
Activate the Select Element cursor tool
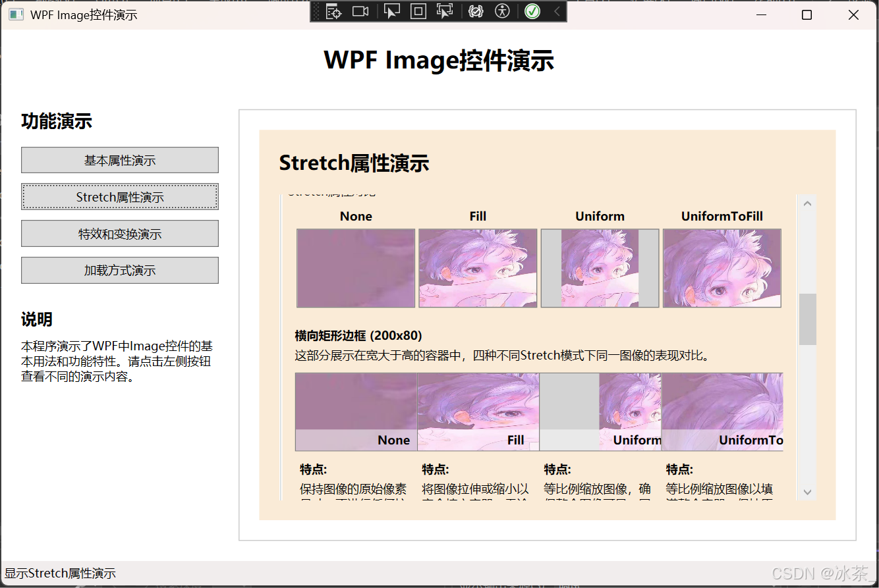pos(392,11)
